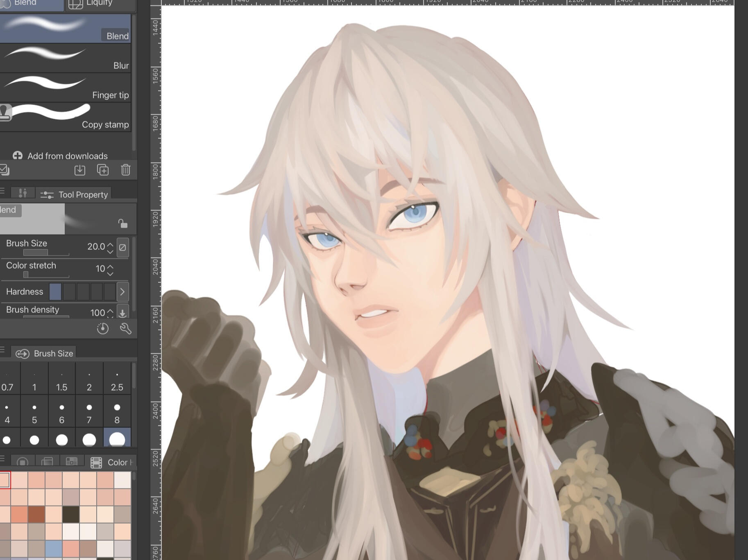748x560 pixels.
Task: Click the duplicate sub tool icon
Action: pyautogui.click(x=102, y=170)
